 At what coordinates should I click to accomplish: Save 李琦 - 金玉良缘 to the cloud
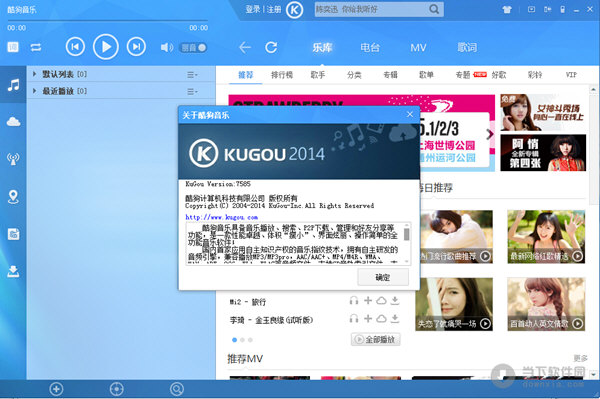tap(381, 318)
